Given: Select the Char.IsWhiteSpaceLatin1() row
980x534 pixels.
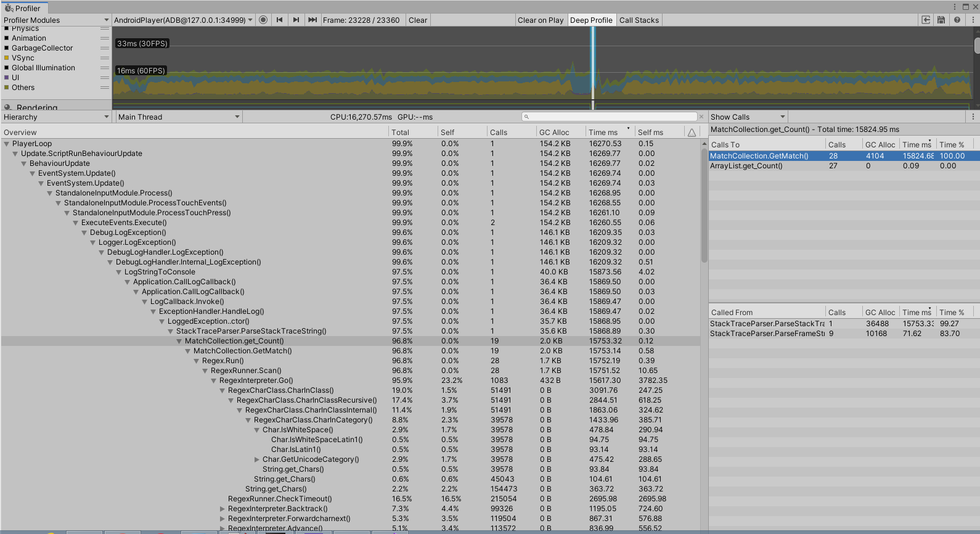Looking at the screenshot, I should tap(351, 440).
